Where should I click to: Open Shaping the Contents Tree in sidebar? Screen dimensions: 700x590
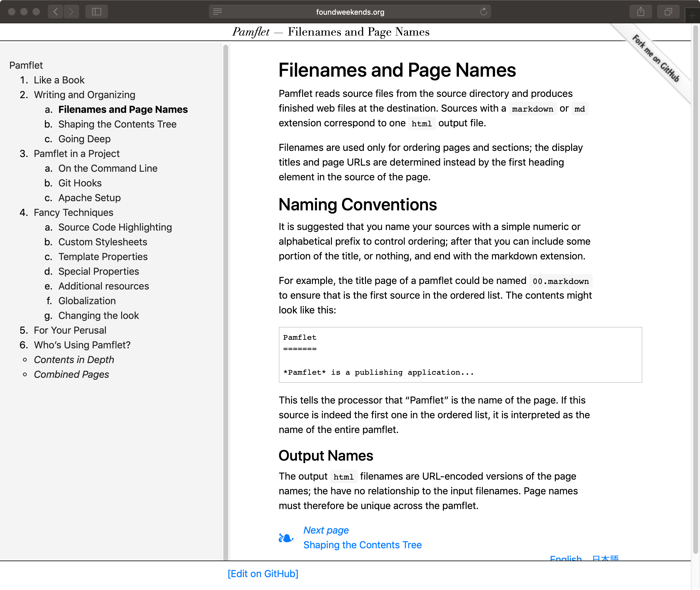click(x=117, y=124)
